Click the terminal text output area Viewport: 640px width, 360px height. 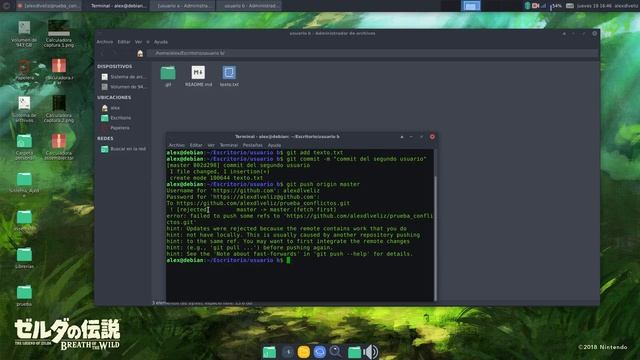click(300, 225)
